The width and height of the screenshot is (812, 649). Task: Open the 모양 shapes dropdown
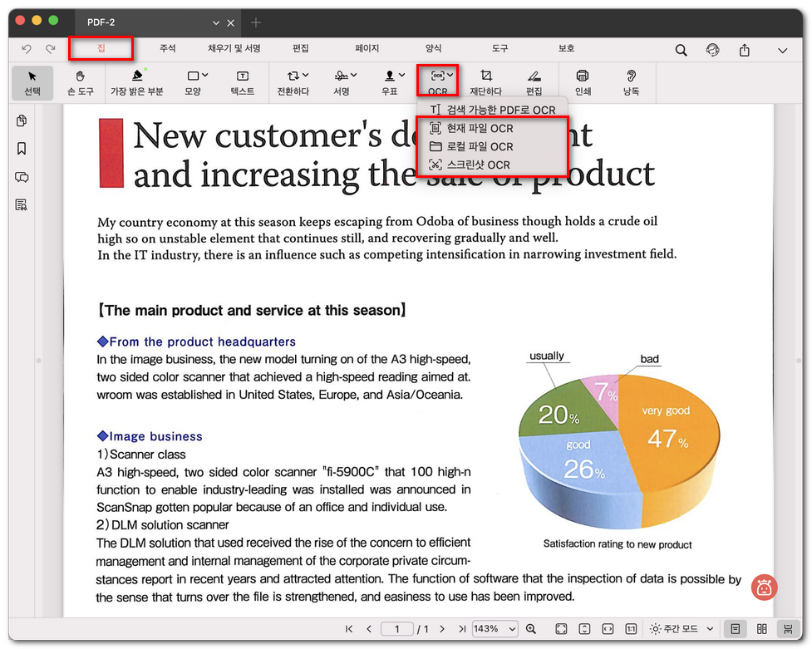click(197, 81)
